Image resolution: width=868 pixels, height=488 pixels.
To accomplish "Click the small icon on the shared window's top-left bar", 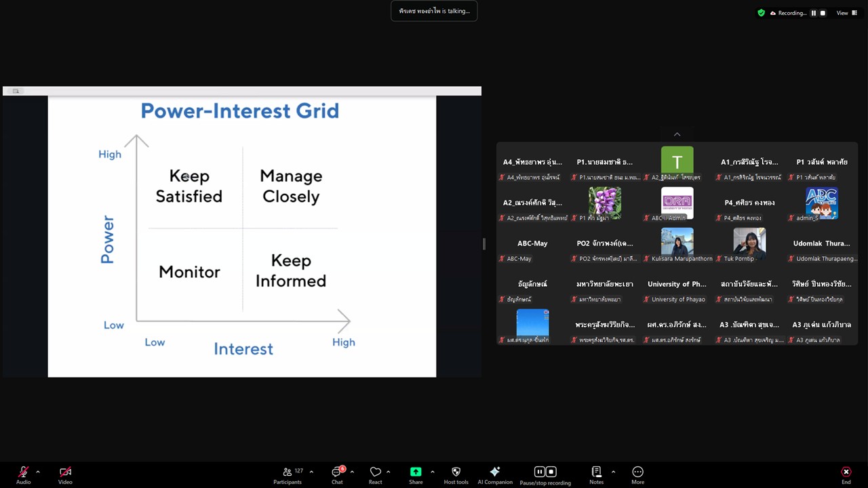I will (16, 91).
